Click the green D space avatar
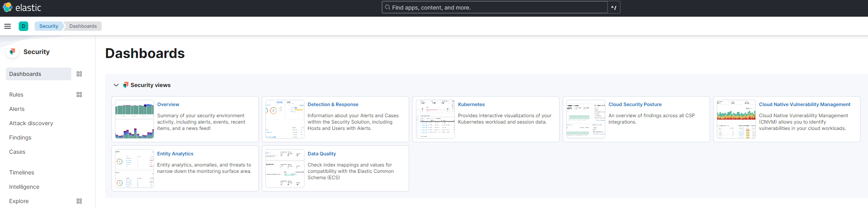The height and width of the screenshot is (209, 868). (23, 26)
